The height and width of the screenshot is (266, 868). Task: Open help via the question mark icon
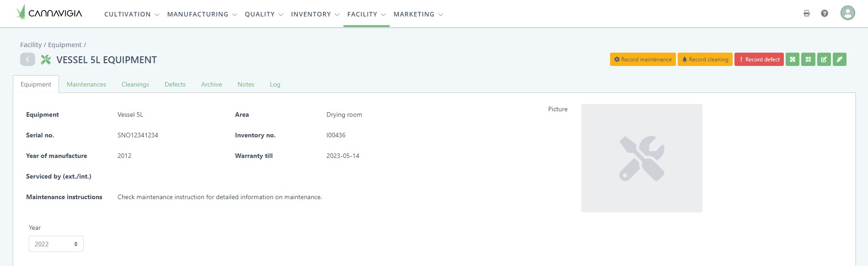click(x=825, y=13)
